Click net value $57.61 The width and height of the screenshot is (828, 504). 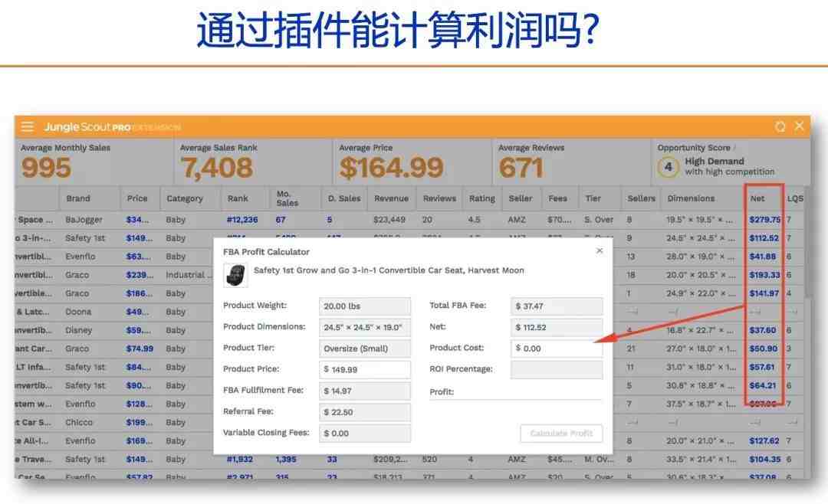[x=762, y=368]
